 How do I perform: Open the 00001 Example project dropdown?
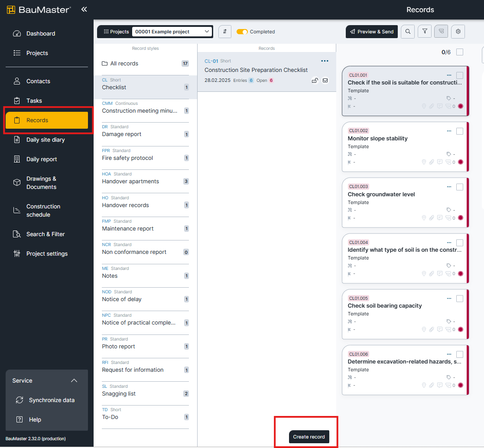point(172,32)
